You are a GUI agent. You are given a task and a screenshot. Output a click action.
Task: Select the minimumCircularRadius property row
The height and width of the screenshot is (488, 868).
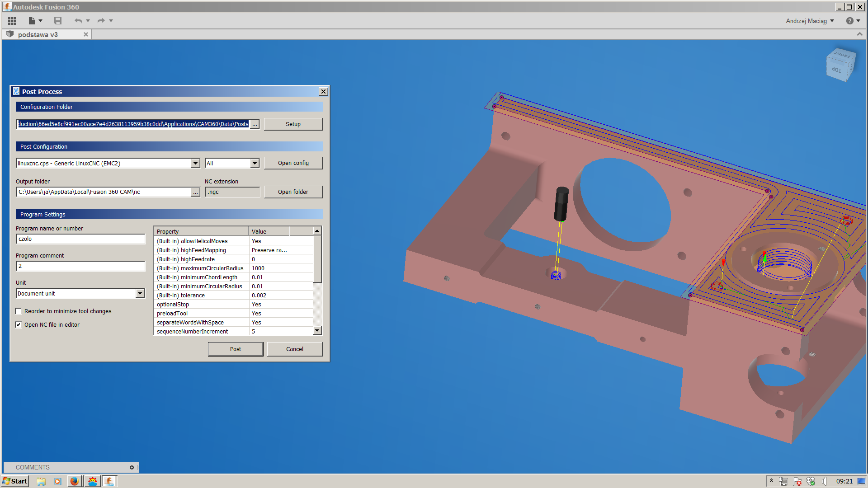coord(233,286)
